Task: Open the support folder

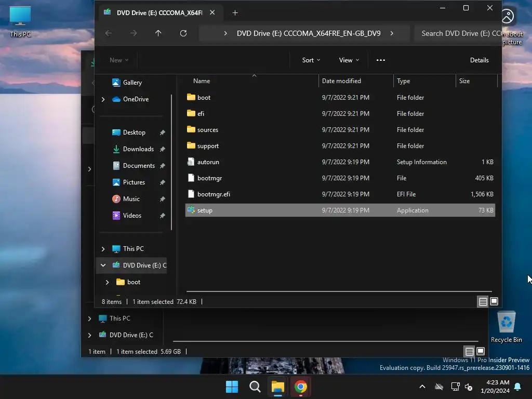Action: click(340, 146)
